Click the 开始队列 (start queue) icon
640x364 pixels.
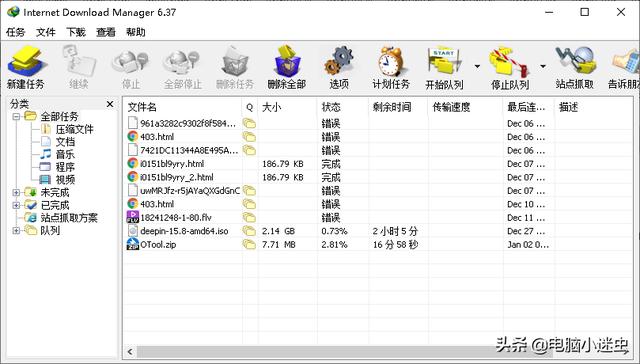(x=444, y=68)
